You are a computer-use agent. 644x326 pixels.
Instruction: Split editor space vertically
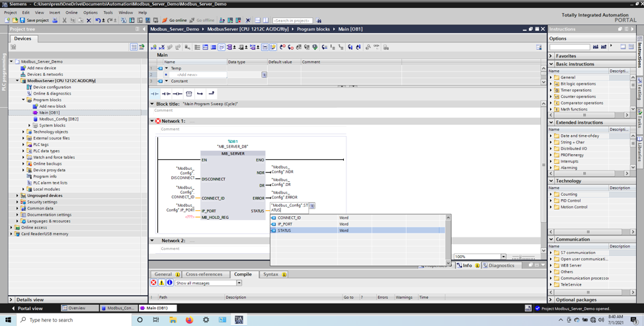[x=266, y=20]
